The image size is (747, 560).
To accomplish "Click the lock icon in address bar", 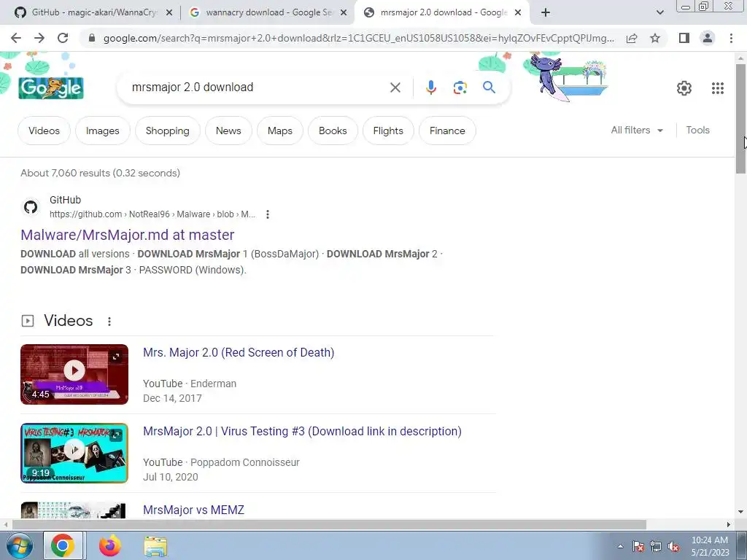I will point(92,38).
